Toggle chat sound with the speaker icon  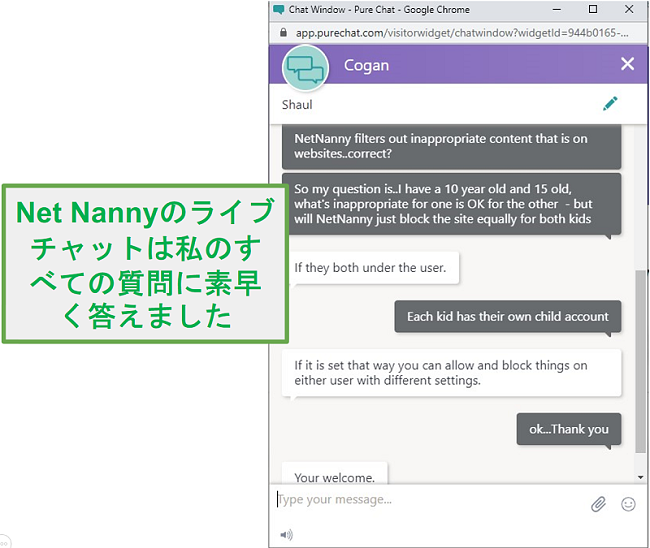[x=286, y=535]
